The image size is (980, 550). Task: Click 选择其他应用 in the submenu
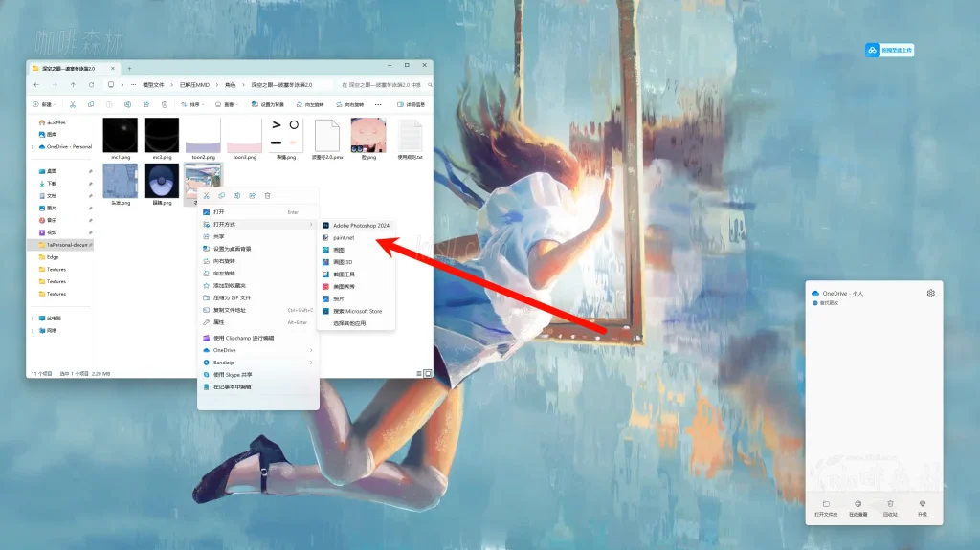[356, 323]
